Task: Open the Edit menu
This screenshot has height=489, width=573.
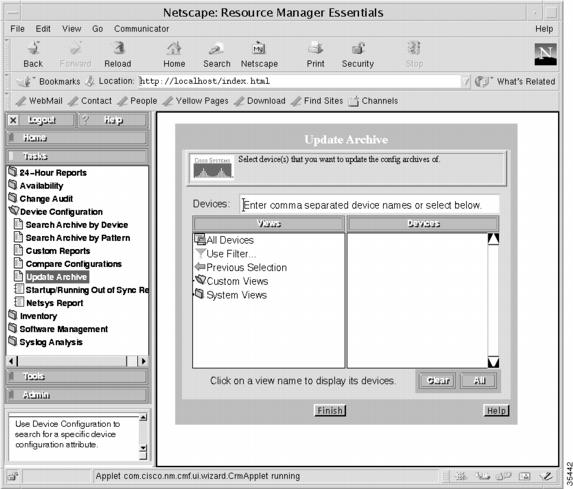Action: tap(43, 29)
